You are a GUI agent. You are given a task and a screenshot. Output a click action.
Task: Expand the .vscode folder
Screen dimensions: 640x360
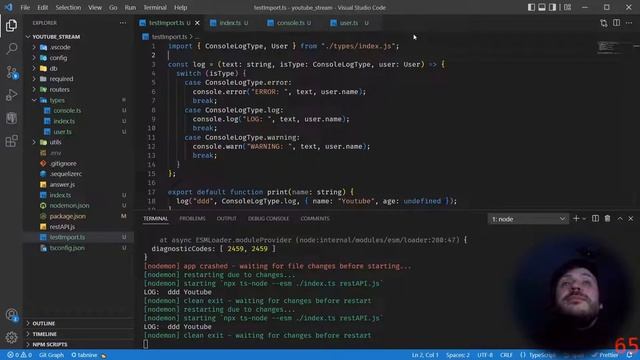coord(60,47)
